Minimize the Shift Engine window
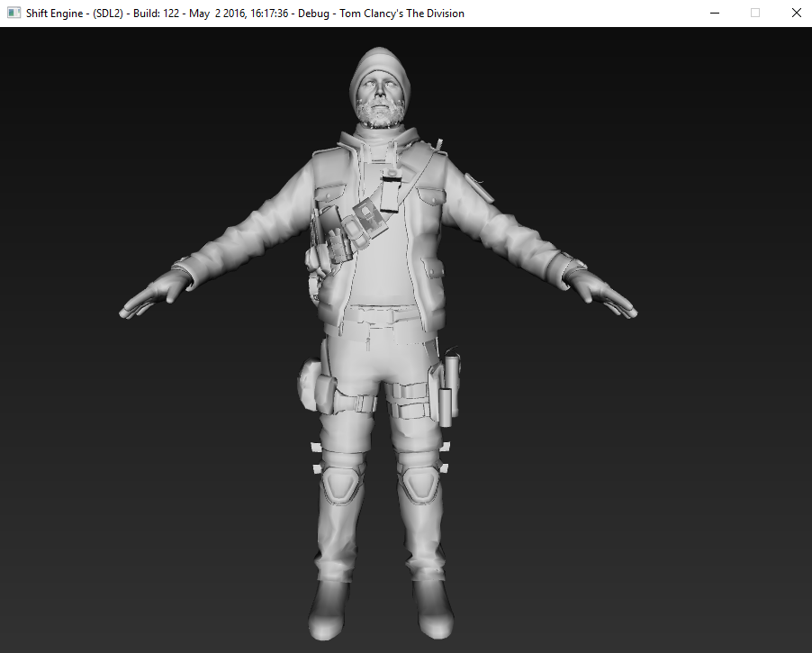This screenshot has width=812, height=653. pyautogui.click(x=715, y=13)
